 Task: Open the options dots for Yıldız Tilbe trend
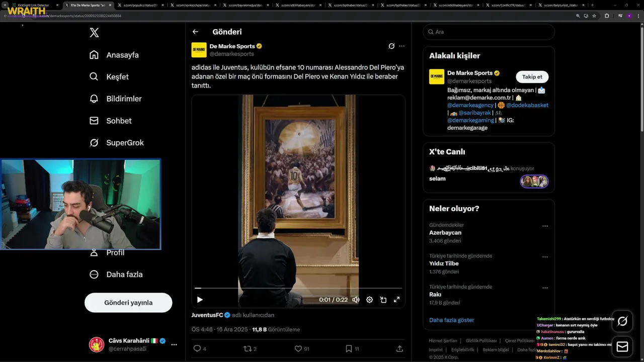coord(545,257)
